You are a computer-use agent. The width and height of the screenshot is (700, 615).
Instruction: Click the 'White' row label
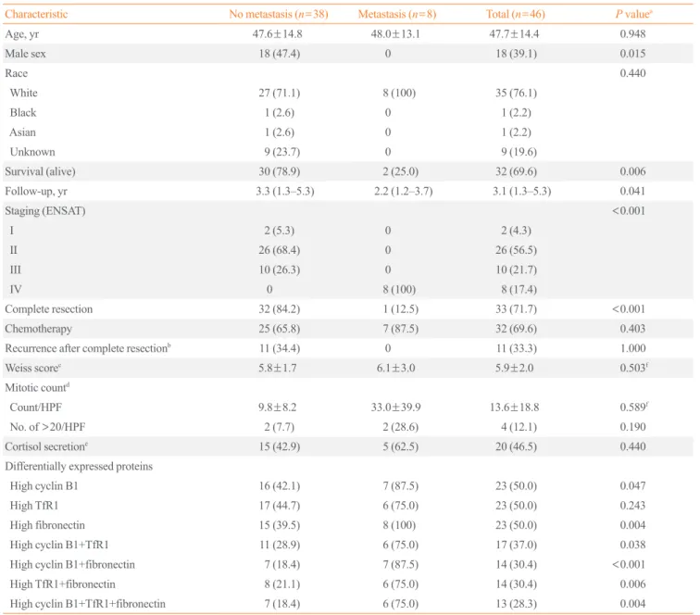[24, 93]
